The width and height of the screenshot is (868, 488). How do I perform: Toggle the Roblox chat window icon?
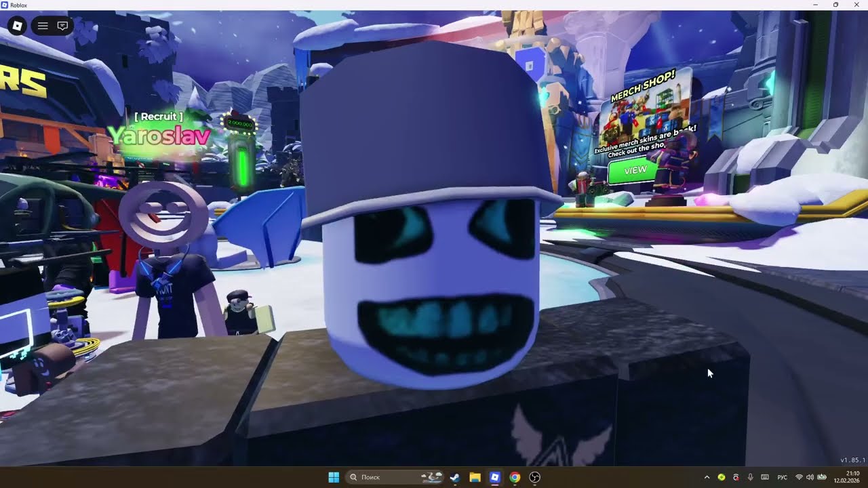(x=62, y=26)
